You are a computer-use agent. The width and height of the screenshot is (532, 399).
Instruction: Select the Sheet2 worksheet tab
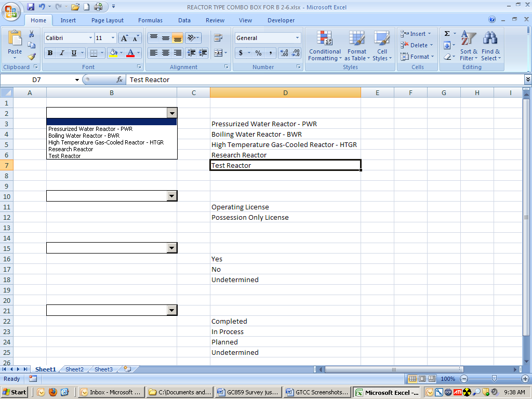click(74, 369)
